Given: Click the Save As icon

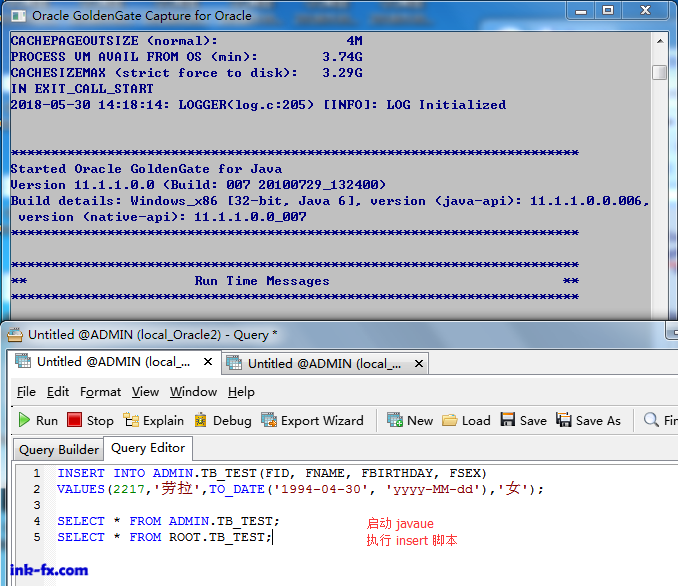Looking at the screenshot, I should point(563,419).
